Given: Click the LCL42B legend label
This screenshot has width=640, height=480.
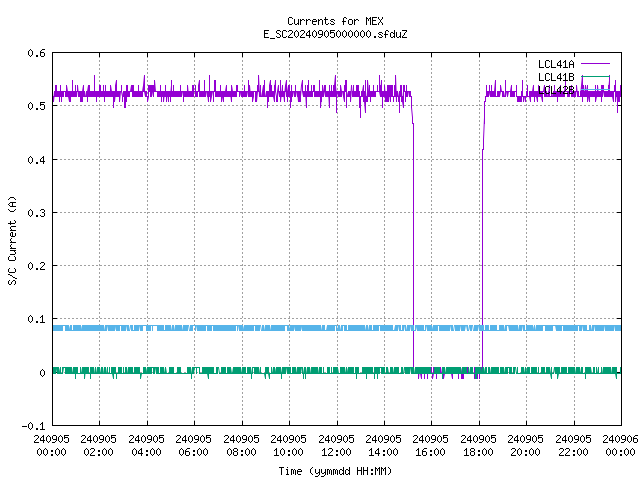Looking at the screenshot, I should click(556, 90).
